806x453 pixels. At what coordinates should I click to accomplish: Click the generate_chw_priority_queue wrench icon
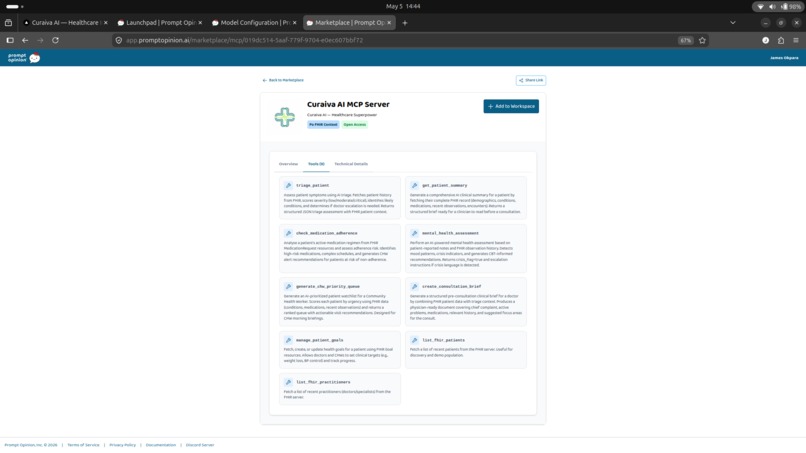(x=288, y=286)
